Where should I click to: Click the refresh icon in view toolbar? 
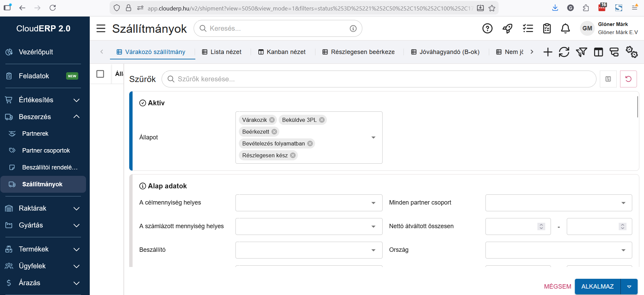pos(564,52)
